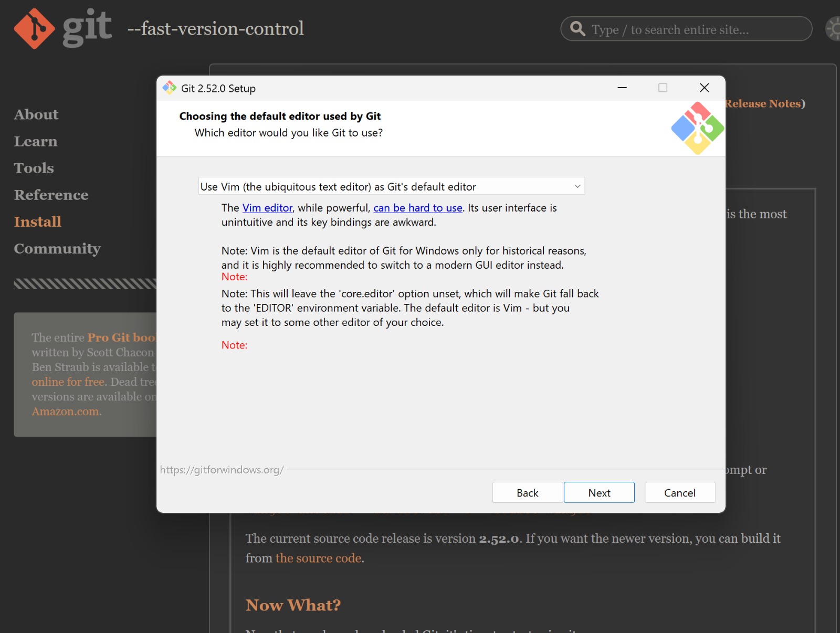The width and height of the screenshot is (840, 633).
Task: Follow the 'online for free' link
Action: [68, 382]
